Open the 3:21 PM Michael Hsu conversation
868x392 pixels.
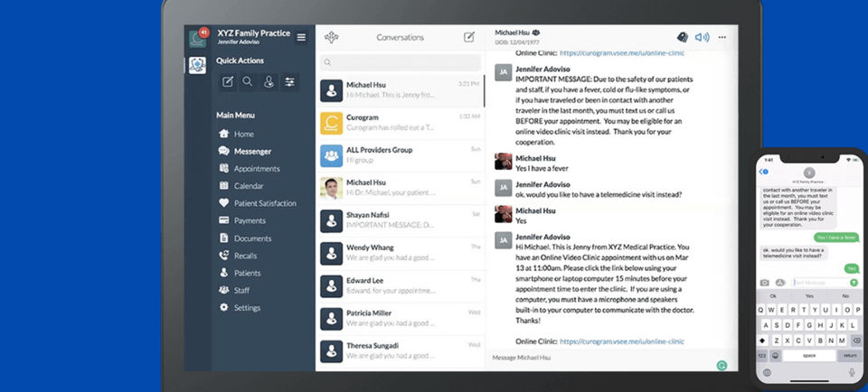[401, 90]
